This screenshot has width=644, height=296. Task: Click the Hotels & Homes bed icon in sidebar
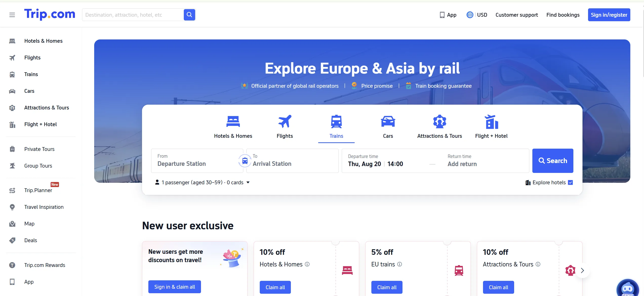tap(12, 41)
